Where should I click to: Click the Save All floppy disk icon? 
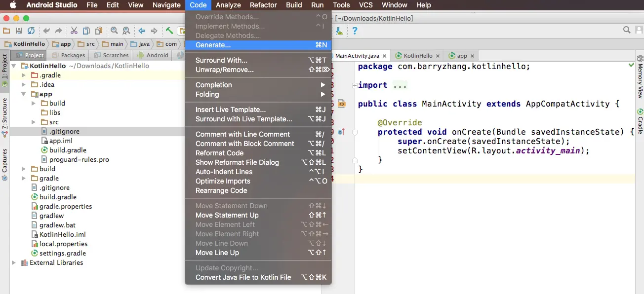[19, 31]
